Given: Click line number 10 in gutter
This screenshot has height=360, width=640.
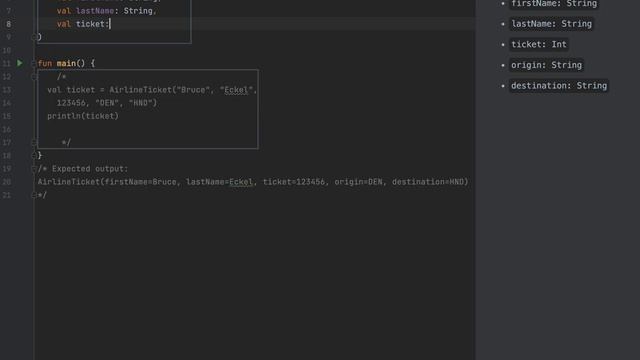Looking at the screenshot, I should click(7, 50).
